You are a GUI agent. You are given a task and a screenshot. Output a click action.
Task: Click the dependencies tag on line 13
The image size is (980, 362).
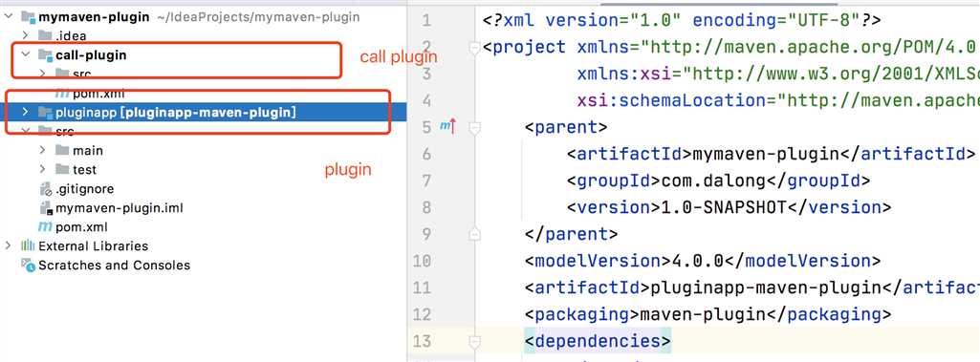(x=598, y=341)
